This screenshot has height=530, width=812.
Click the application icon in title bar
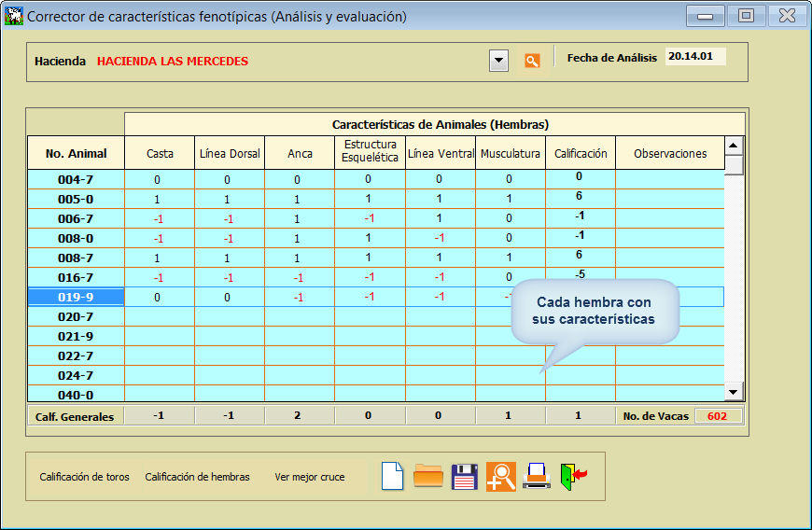(x=14, y=17)
